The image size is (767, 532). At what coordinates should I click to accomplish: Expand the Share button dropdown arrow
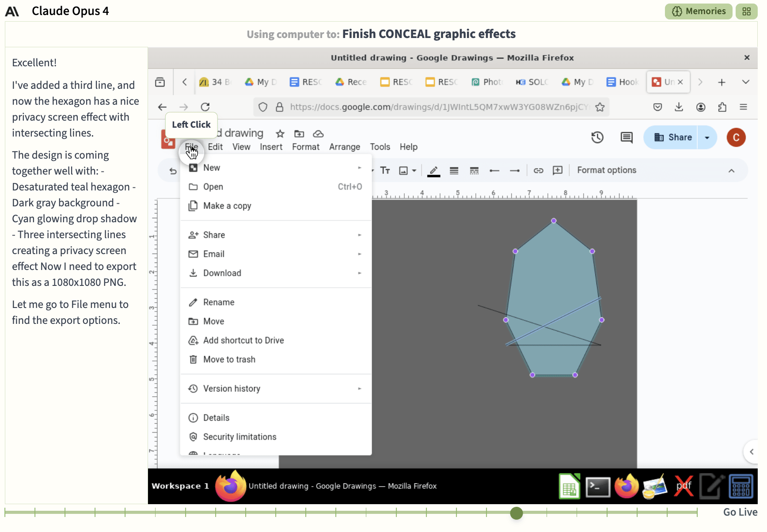pos(707,137)
